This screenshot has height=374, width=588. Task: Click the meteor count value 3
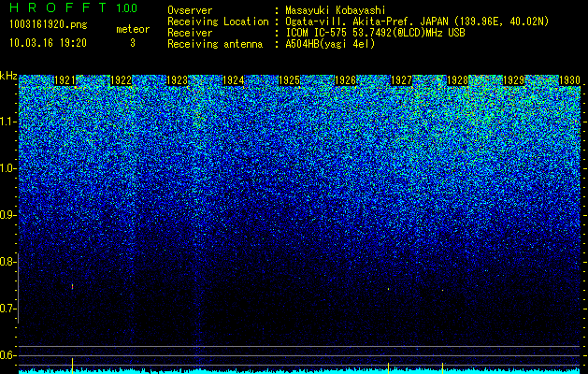[x=133, y=43]
